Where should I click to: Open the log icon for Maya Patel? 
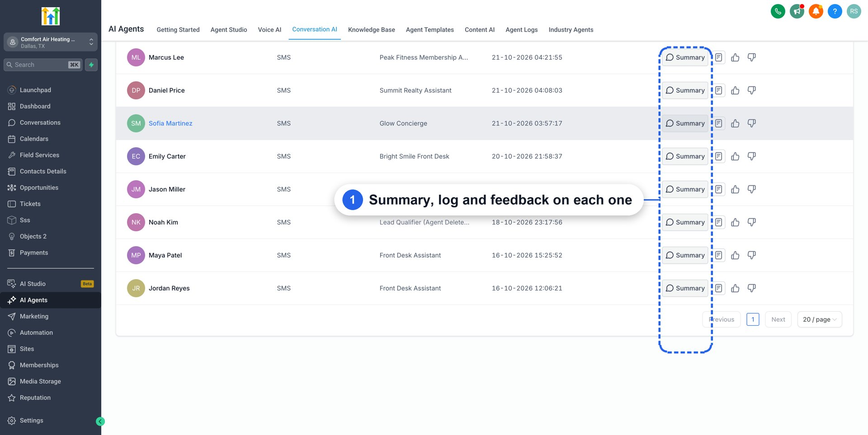(x=718, y=255)
